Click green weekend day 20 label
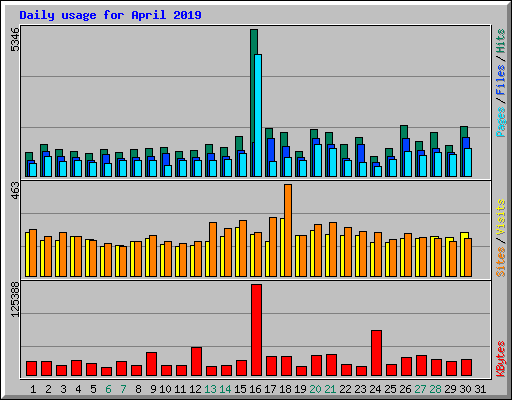The width and height of the screenshot is (512, 400). click(315, 389)
